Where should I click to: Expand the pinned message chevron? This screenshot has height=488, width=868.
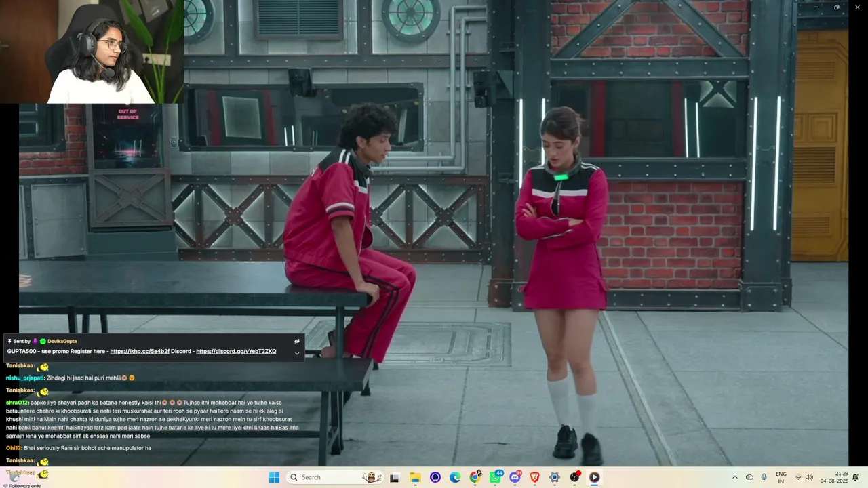[296, 353]
